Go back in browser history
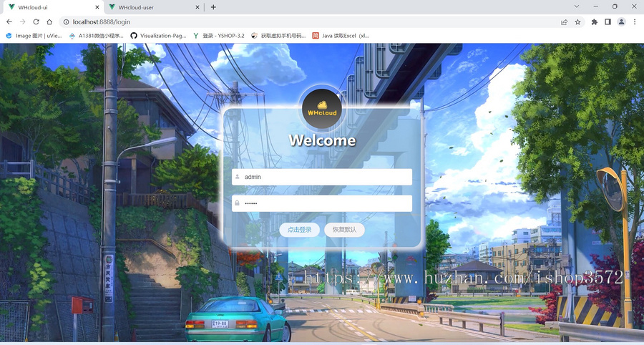 [x=9, y=21]
